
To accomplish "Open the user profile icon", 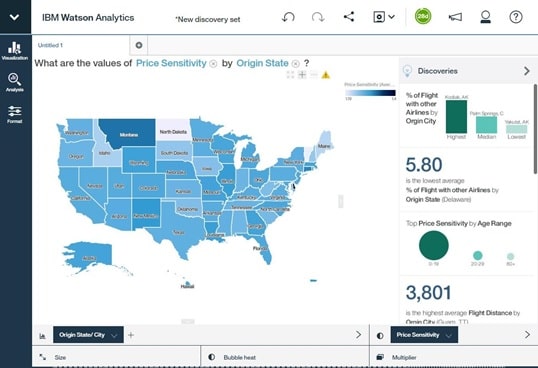I will tap(485, 17).
